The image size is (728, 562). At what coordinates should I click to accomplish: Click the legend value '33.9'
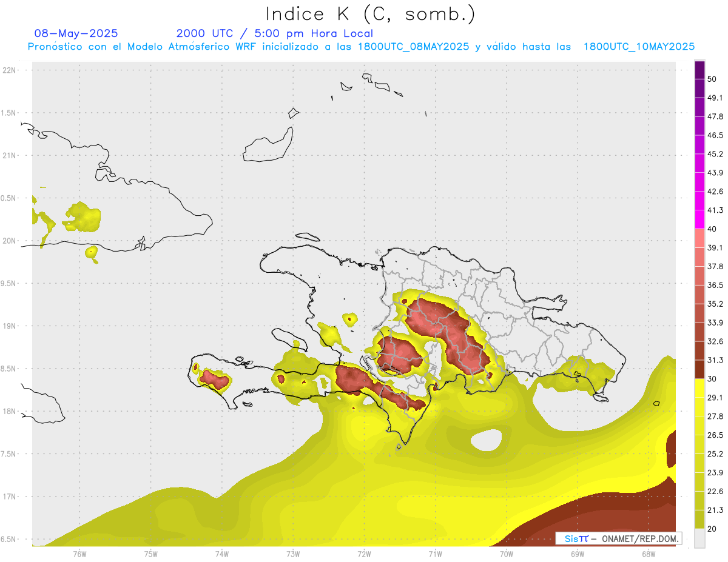(715, 323)
